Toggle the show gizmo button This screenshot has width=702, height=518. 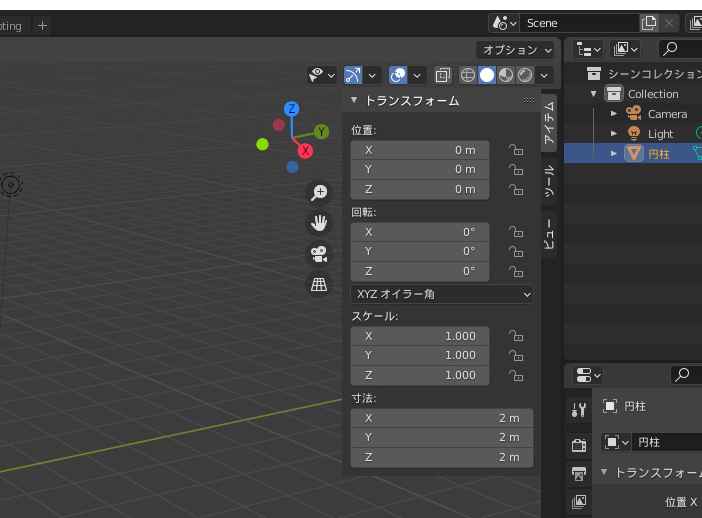coord(353,75)
